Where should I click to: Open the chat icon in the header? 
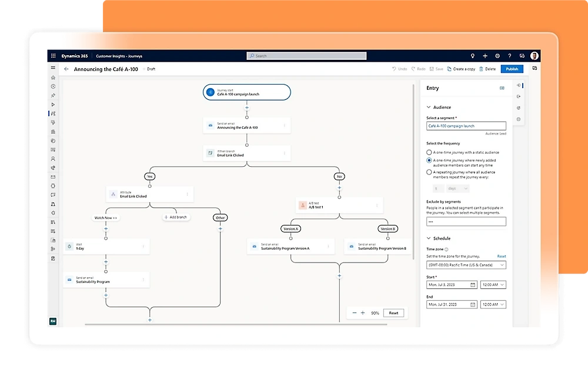pyautogui.click(x=522, y=56)
